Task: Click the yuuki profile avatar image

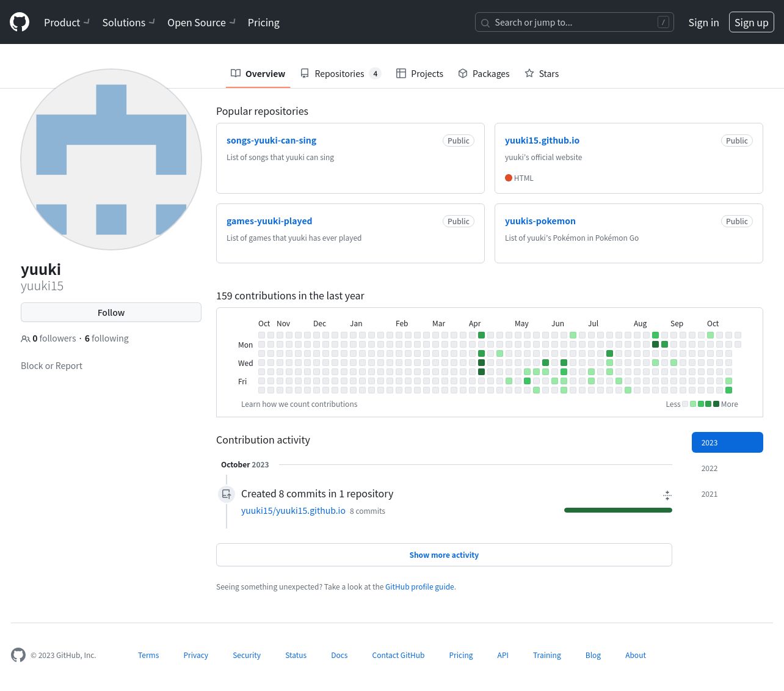Action: click(111, 159)
